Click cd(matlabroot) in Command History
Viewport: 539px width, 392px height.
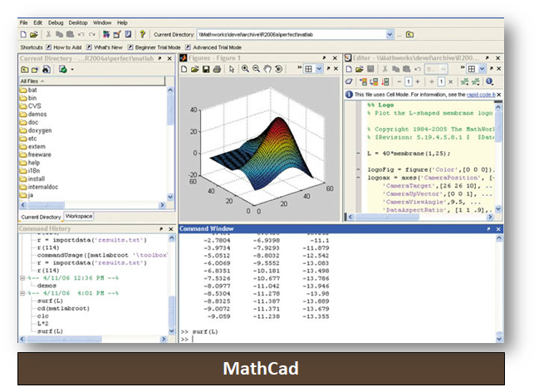(x=63, y=309)
